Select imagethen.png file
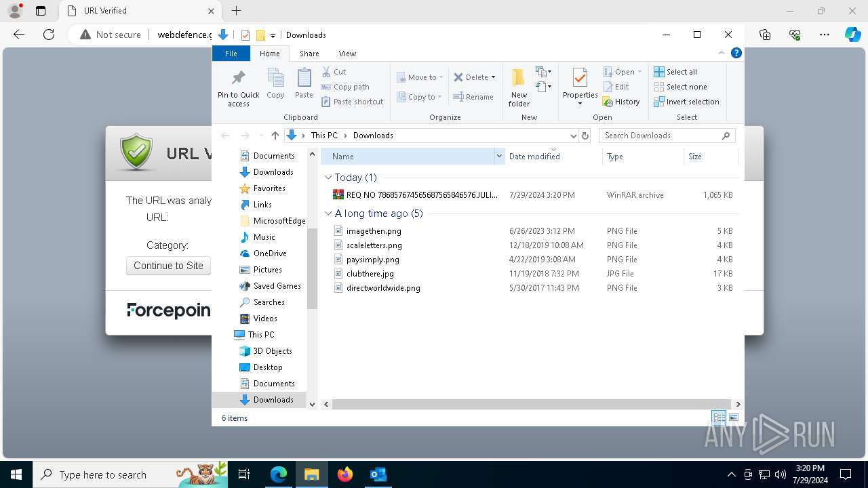The width and height of the screenshot is (868, 488). click(x=532, y=231)
